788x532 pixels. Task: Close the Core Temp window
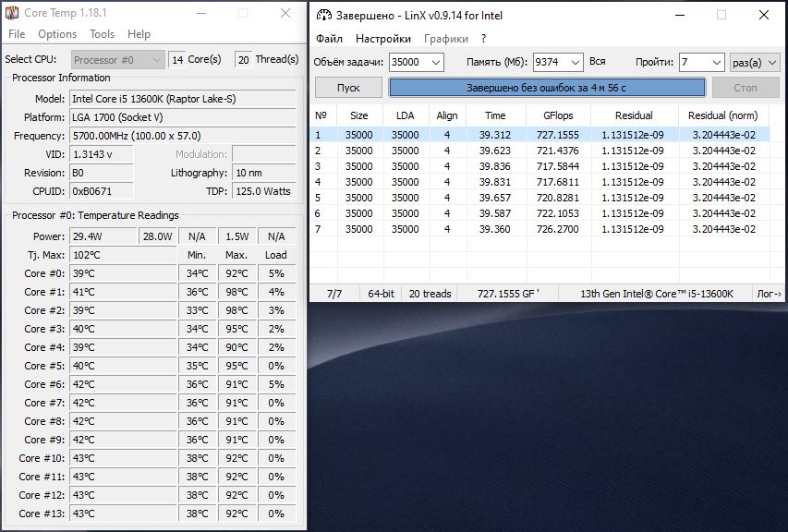pos(285,13)
